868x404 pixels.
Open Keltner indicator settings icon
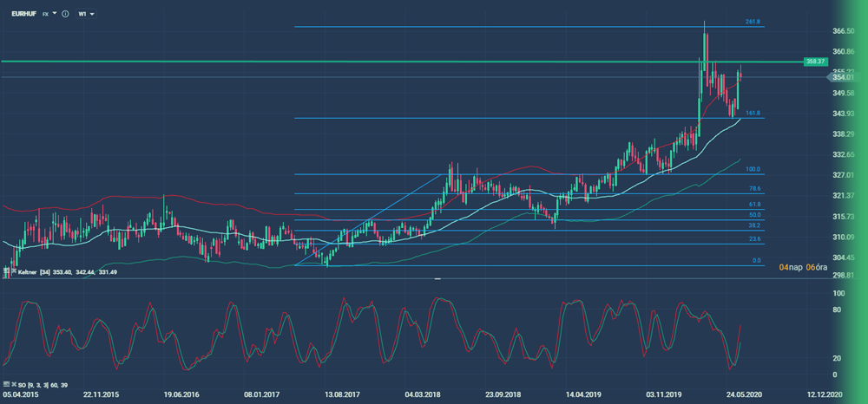pos(5,272)
